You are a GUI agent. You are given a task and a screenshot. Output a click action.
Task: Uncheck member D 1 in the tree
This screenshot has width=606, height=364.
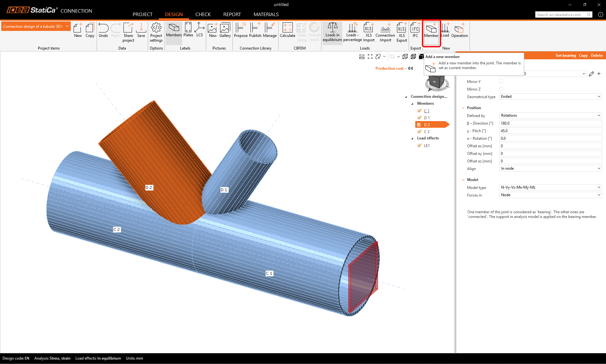[x=419, y=118]
